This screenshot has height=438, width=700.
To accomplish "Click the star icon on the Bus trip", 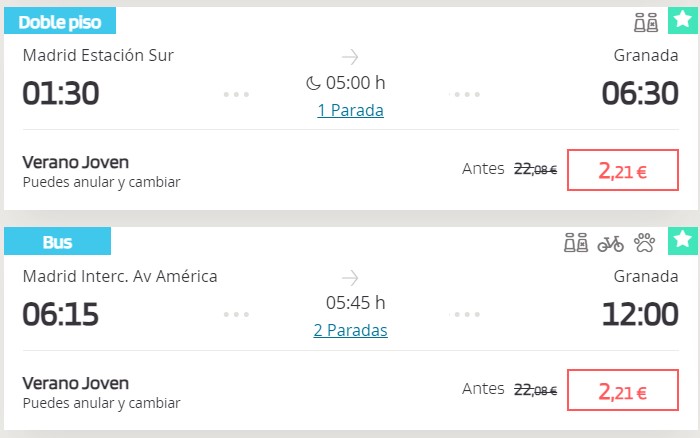I will click(683, 241).
